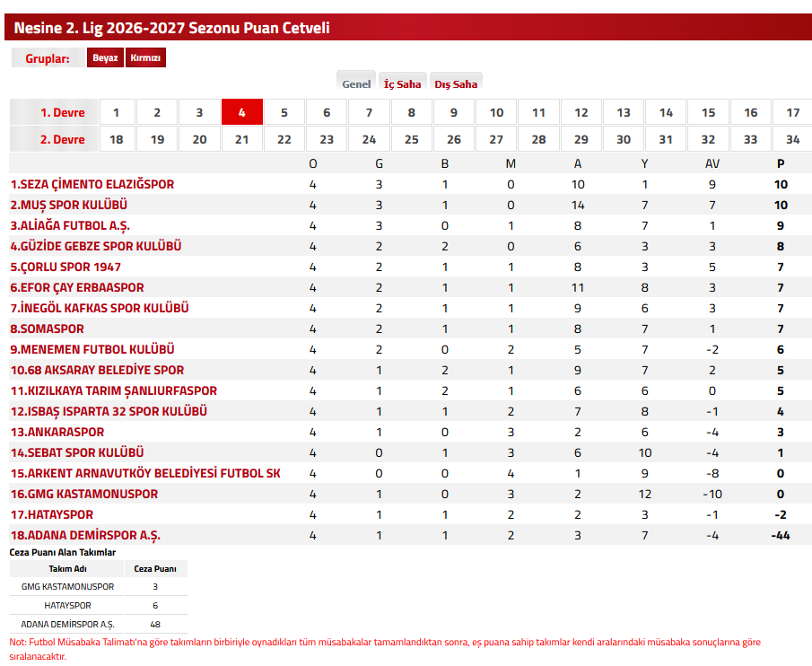The image size is (812, 666).
Task: Select week 9 in 1. Devre
Action: (x=454, y=112)
